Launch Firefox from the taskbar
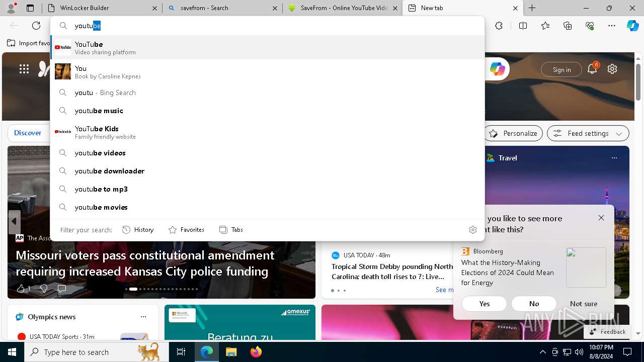Image resolution: width=644 pixels, height=362 pixels. tap(256, 352)
